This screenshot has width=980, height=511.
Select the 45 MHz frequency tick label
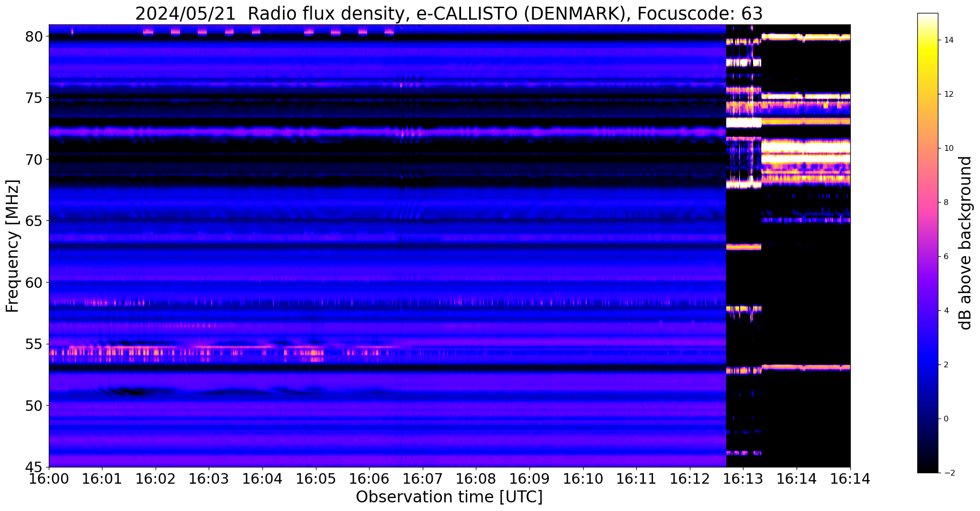click(34, 467)
